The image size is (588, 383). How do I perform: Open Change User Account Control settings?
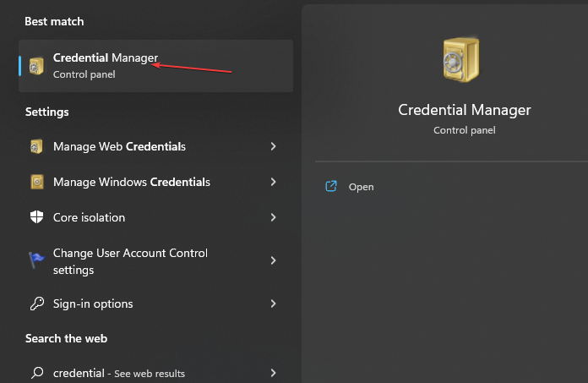155,261
